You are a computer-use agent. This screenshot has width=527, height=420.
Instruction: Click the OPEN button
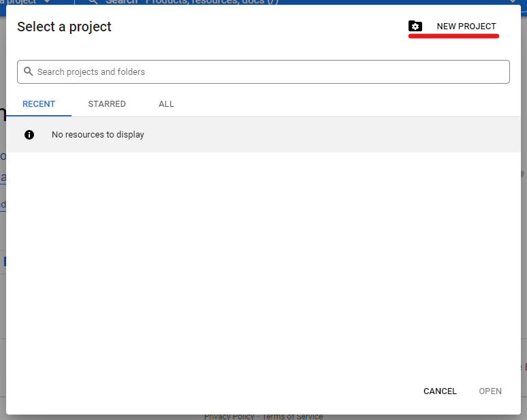[x=490, y=391]
